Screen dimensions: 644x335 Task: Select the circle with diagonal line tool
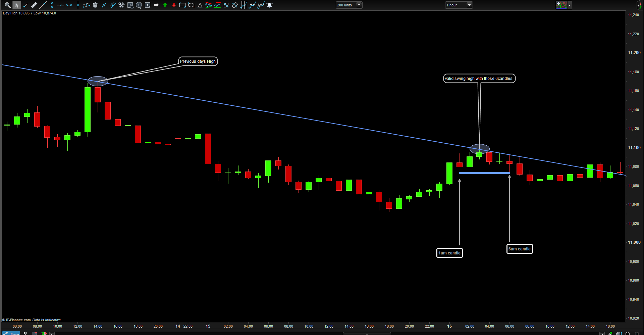click(226, 5)
